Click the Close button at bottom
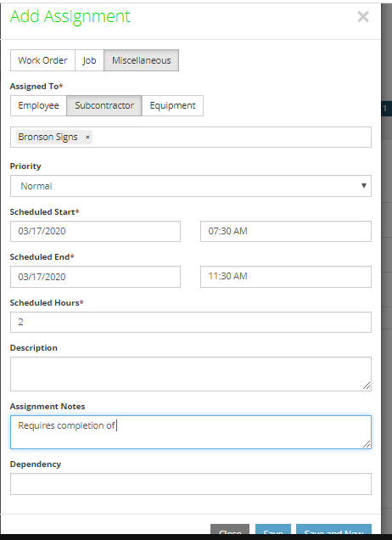 click(230, 530)
